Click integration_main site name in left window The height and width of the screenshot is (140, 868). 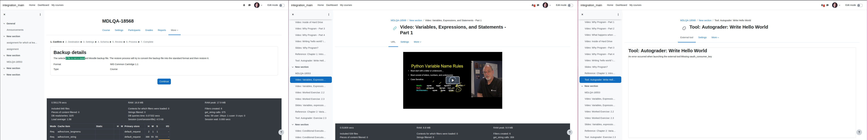tap(13, 5)
